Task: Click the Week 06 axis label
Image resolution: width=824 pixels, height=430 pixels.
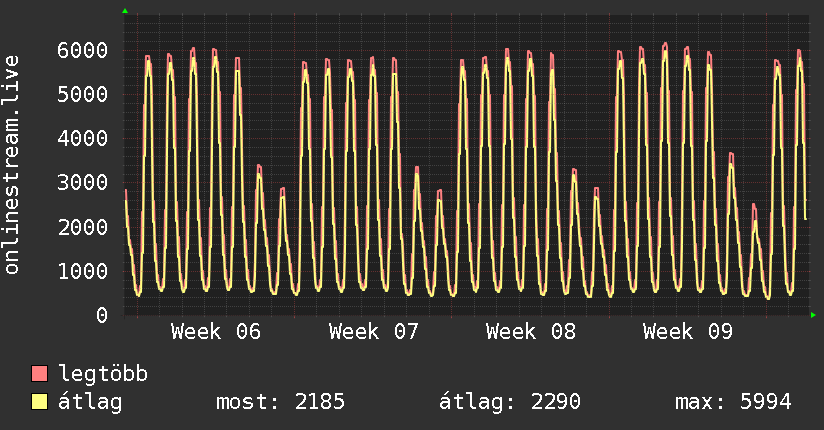Action: click(x=215, y=332)
